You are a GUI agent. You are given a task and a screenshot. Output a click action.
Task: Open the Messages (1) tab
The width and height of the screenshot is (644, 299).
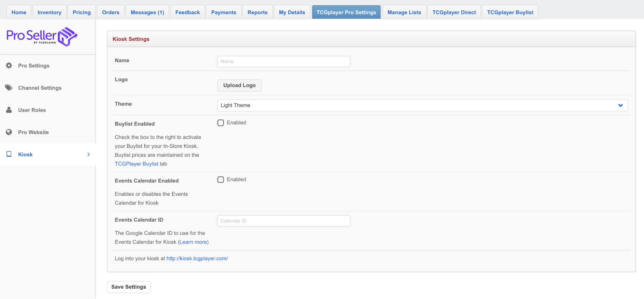(x=147, y=12)
